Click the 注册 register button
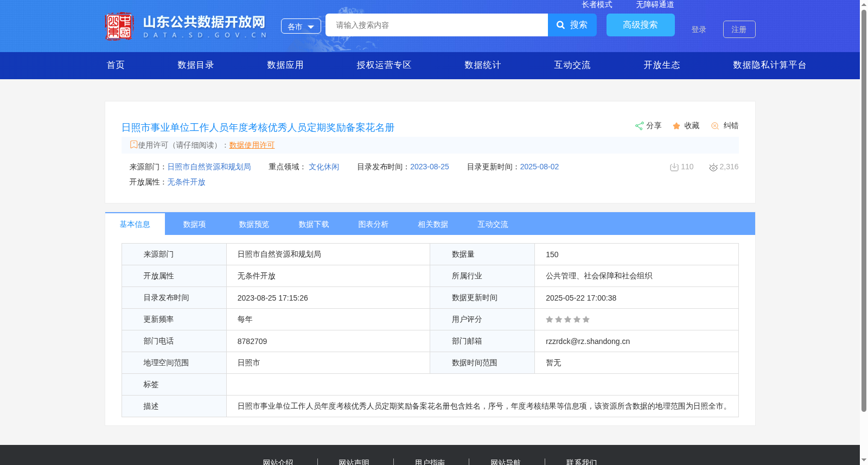Screen dimensions: 868x465 tap(739, 29)
